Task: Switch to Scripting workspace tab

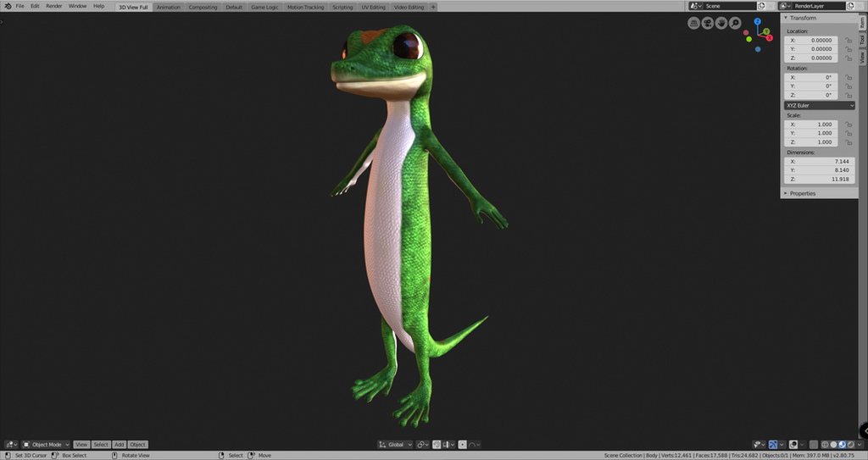Action: pos(342,7)
